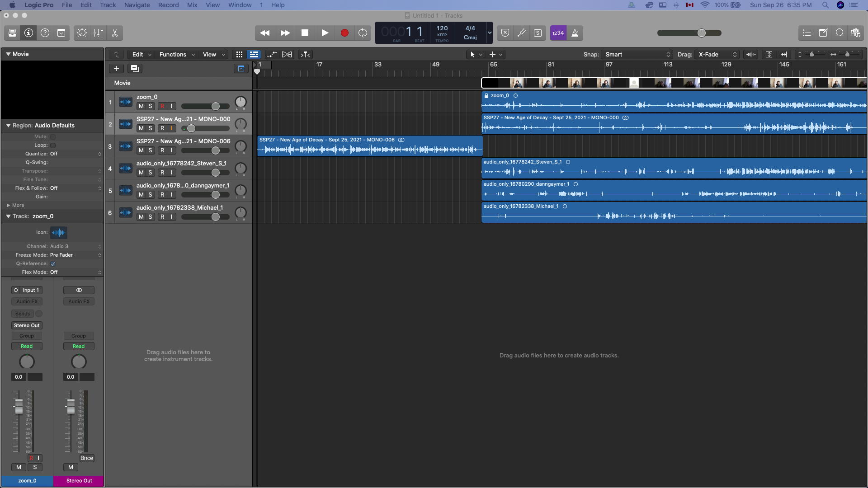868x488 pixels.
Task: Collapse the Movie section triangle
Action: tap(8, 54)
